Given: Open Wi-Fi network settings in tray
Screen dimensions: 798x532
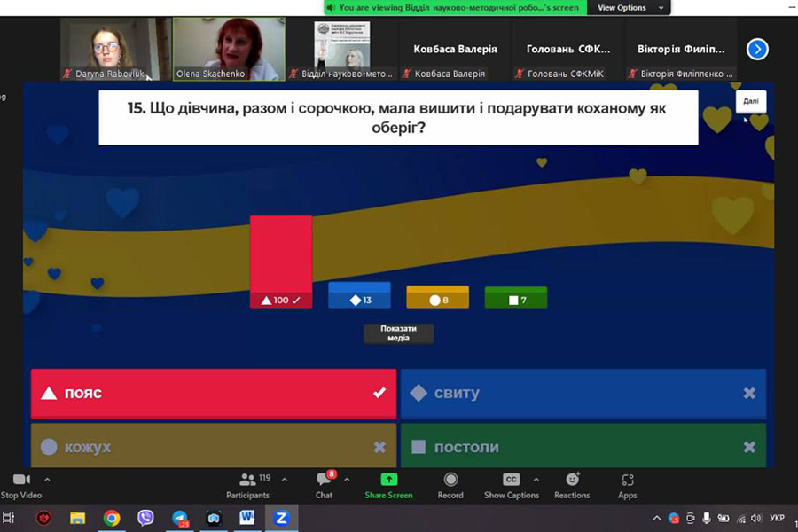Looking at the screenshot, I should (741, 519).
